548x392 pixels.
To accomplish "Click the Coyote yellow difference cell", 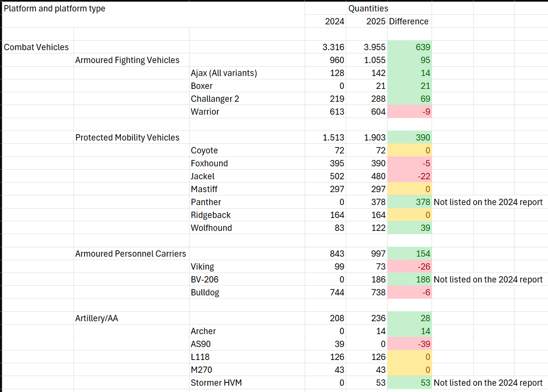I will [x=409, y=150].
